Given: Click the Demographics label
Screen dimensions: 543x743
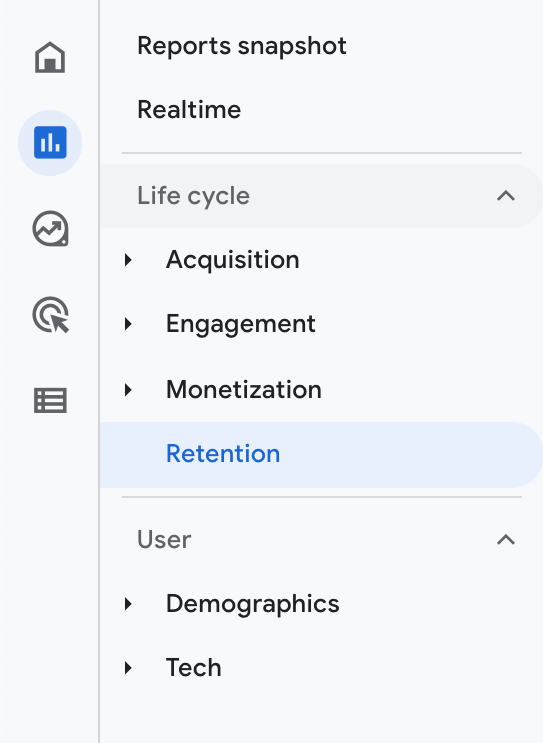Looking at the screenshot, I should pos(253,604).
